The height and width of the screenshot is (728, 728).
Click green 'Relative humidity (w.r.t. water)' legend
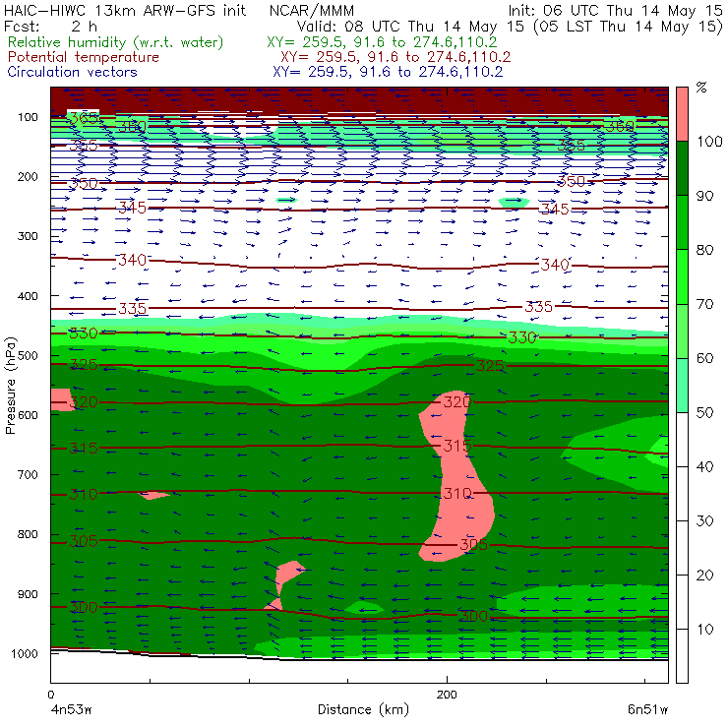[x=116, y=42]
